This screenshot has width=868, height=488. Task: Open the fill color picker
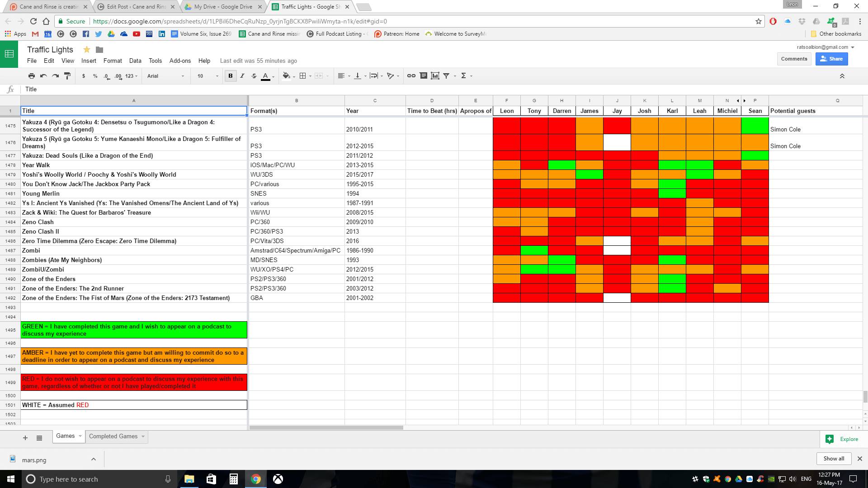coord(286,76)
